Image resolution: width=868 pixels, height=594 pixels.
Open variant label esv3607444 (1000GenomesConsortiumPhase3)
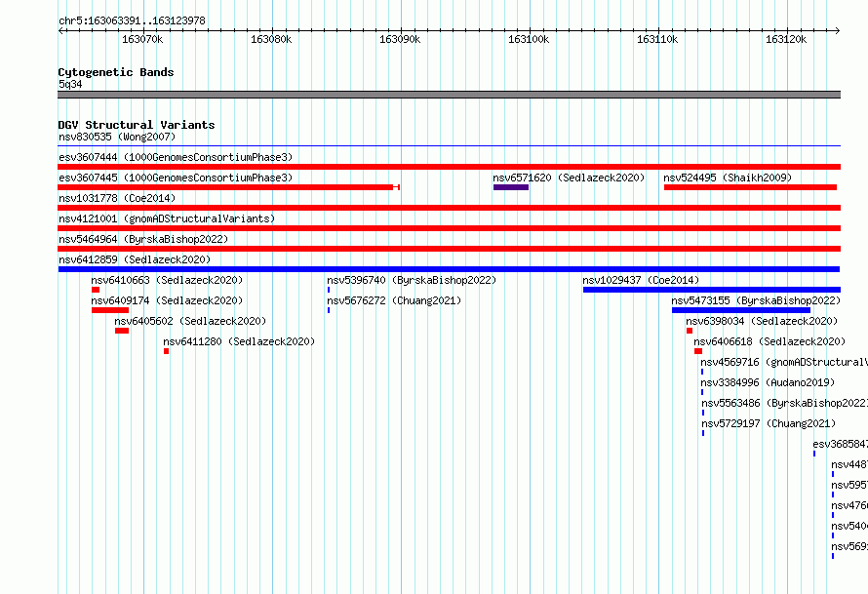[x=176, y=157]
